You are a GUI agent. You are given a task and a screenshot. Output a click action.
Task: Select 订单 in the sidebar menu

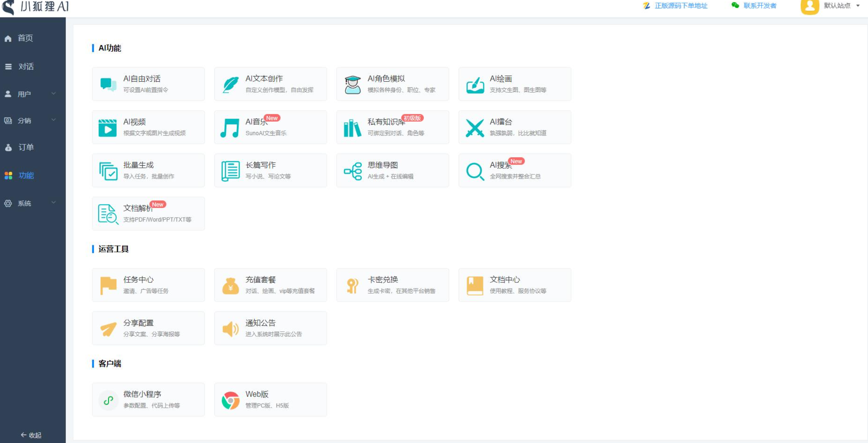pos(25,147)
